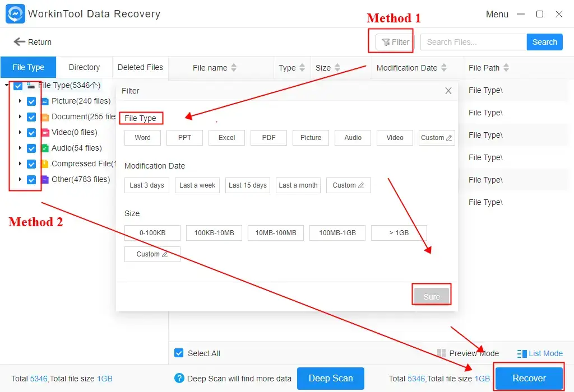Sort by File name arrows
574x392 pixels.
tap(234, 68)
